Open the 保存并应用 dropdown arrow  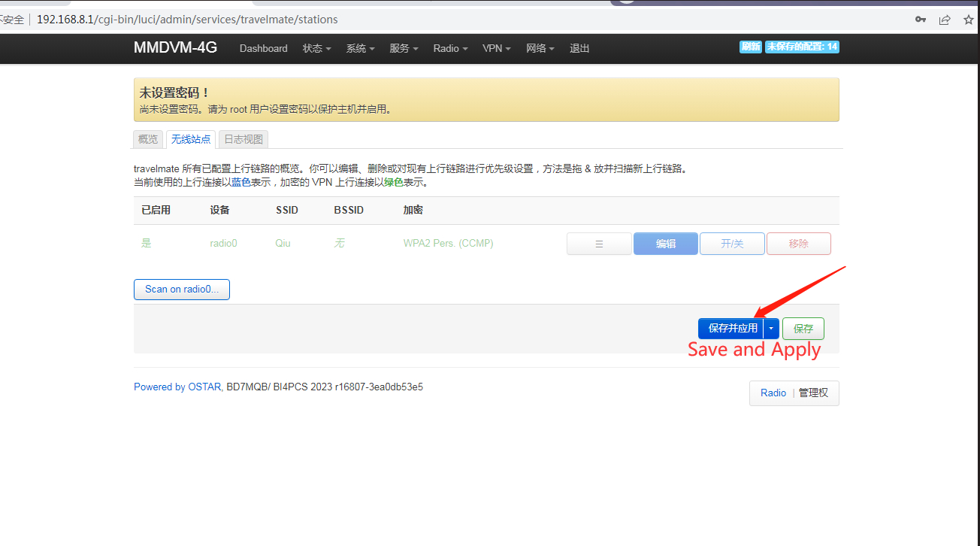pos(771,329)
